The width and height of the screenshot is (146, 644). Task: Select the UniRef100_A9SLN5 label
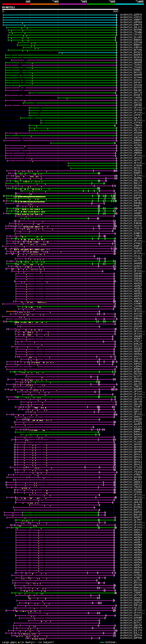[x=131, y=100]
